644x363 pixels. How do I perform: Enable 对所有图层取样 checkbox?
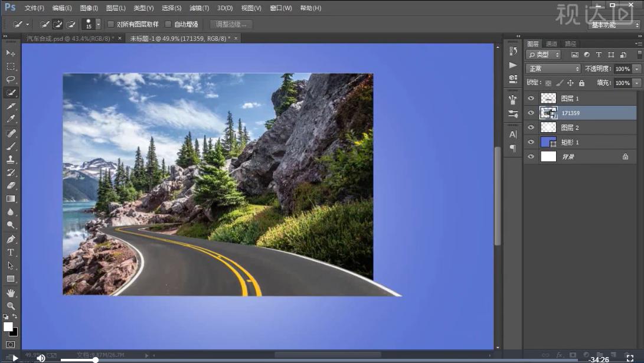(110, 24)
